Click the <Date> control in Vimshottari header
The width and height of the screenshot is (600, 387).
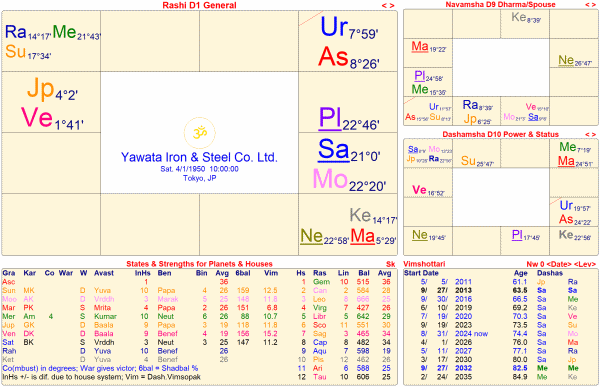pos(560,264)
